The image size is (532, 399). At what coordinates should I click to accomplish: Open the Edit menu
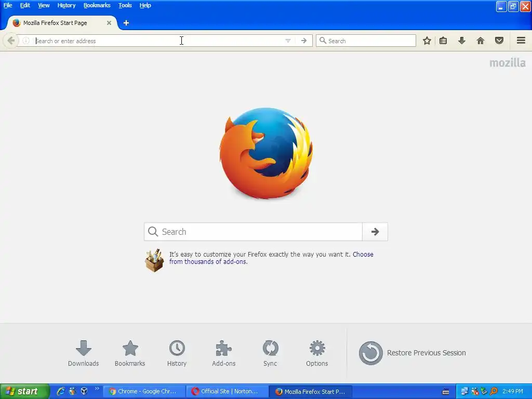pos(25,5)
